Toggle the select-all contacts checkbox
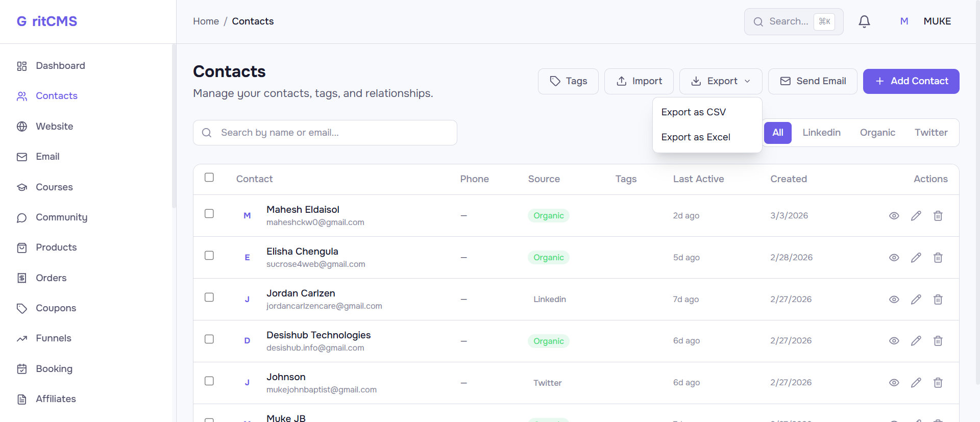This screenshot has height=422, width=980. tap(209, 178)
